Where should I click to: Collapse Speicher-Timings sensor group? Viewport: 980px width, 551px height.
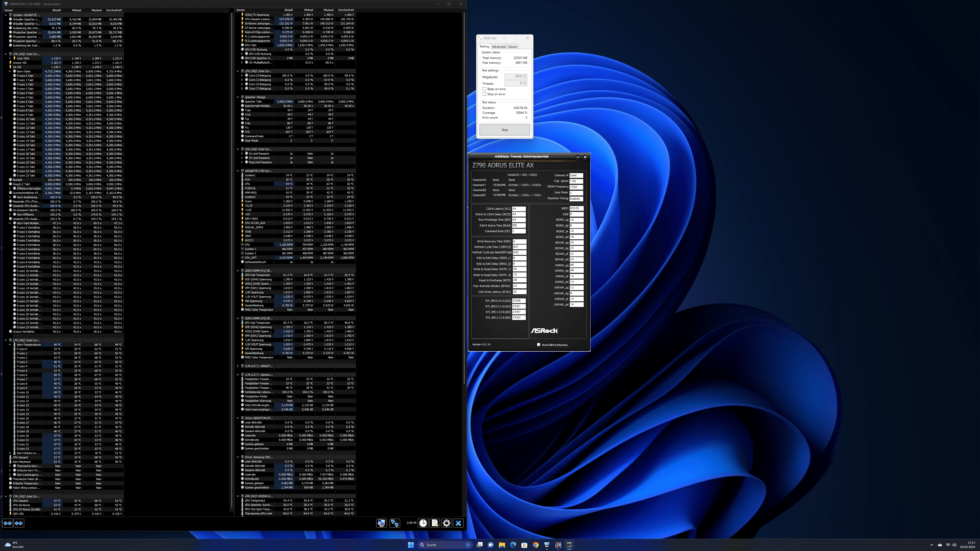238,97
